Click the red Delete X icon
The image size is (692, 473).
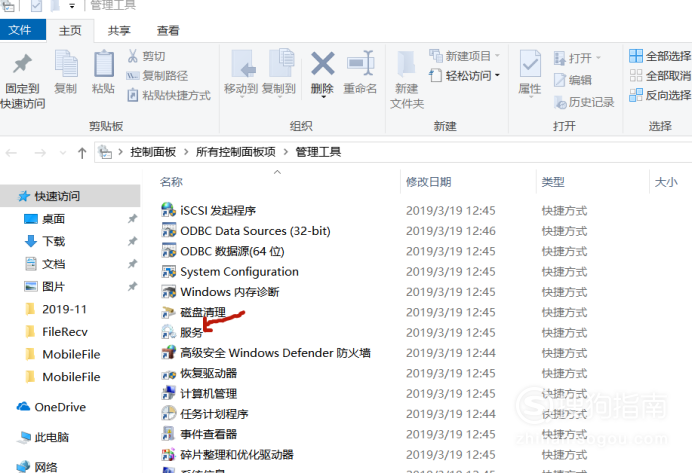point(323,64)
